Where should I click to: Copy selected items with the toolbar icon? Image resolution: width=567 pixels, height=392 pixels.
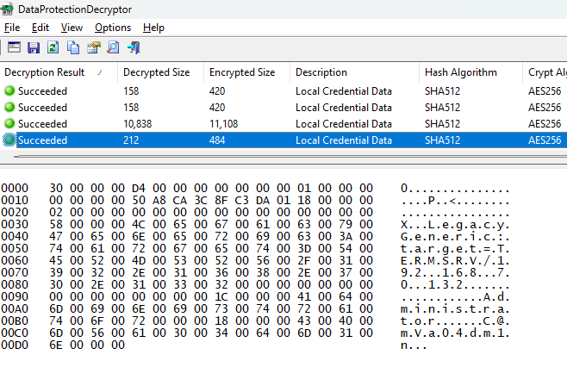point(73,47)
